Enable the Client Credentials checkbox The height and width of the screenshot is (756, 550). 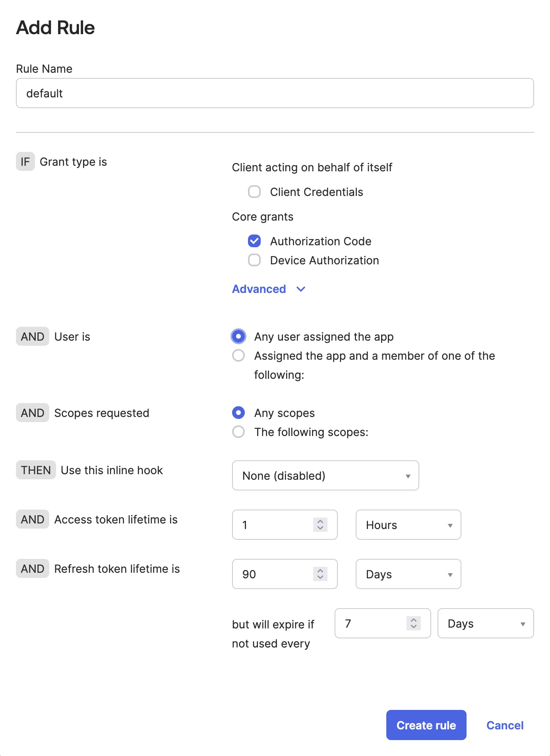(x=254, y=192)
